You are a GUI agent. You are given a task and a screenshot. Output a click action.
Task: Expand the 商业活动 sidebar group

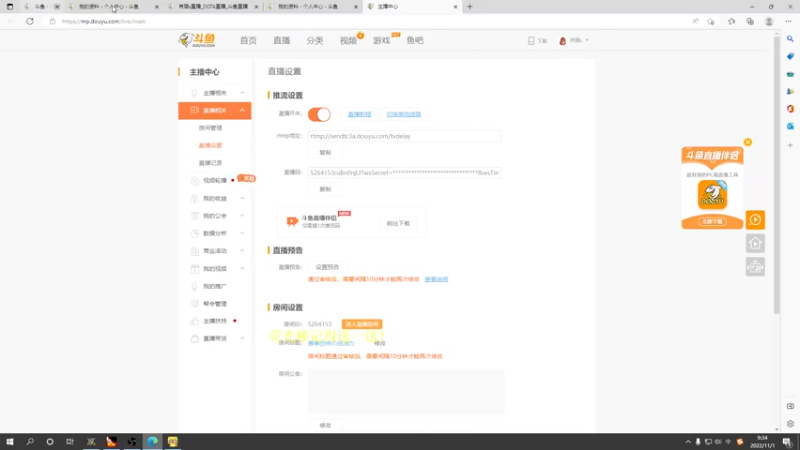215,251
